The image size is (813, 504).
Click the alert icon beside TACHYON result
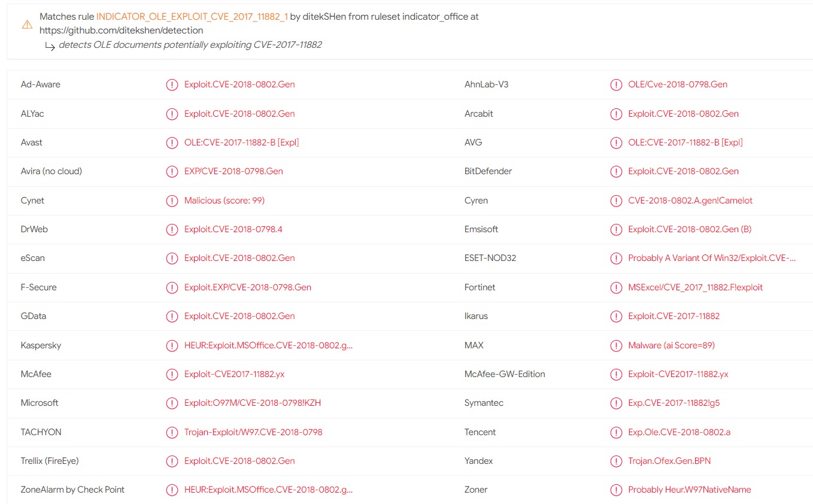[172, 432]
